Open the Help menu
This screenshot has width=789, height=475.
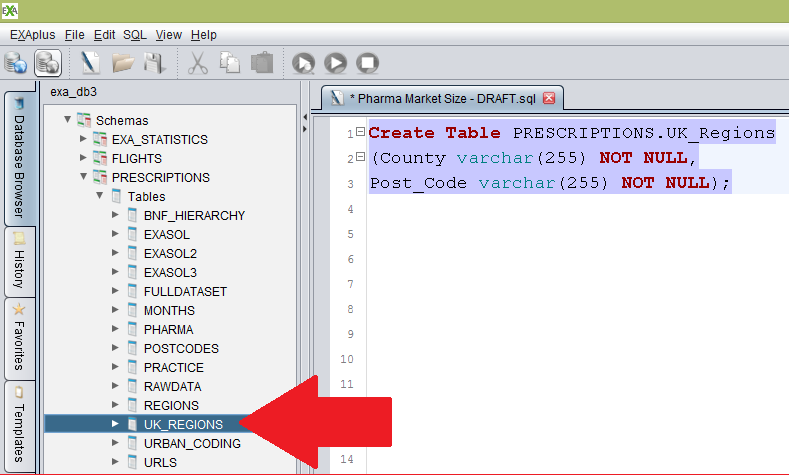(x=204, y=35)
